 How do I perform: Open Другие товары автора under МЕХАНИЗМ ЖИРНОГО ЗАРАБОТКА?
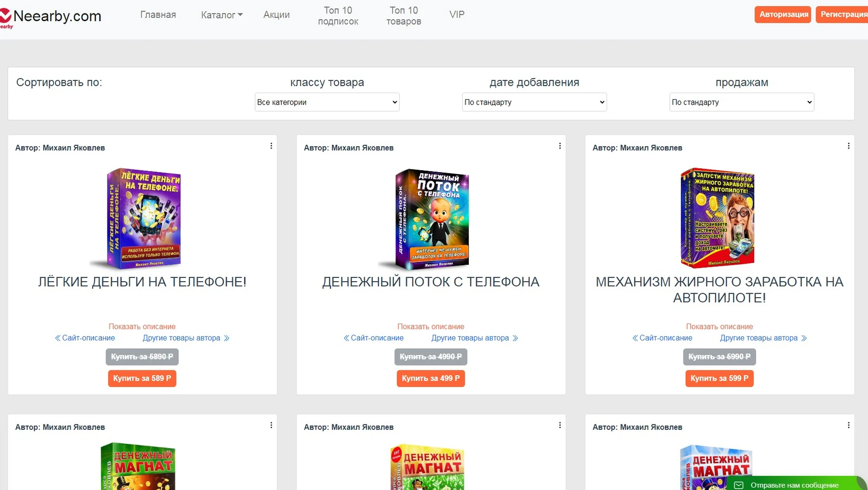click(763, 338)
